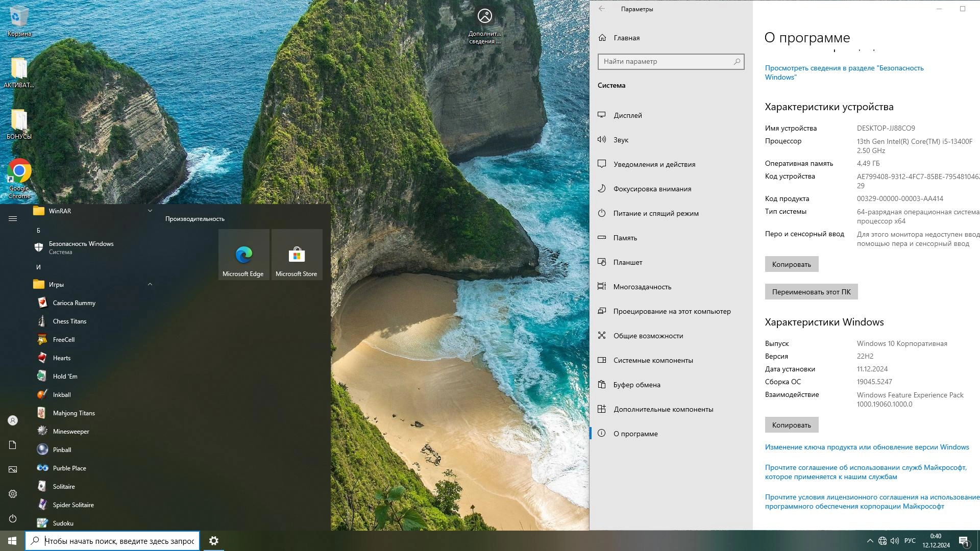Click the Start menu power icon
The width and height of the screenshot is (980, 551).
[13, 519]
